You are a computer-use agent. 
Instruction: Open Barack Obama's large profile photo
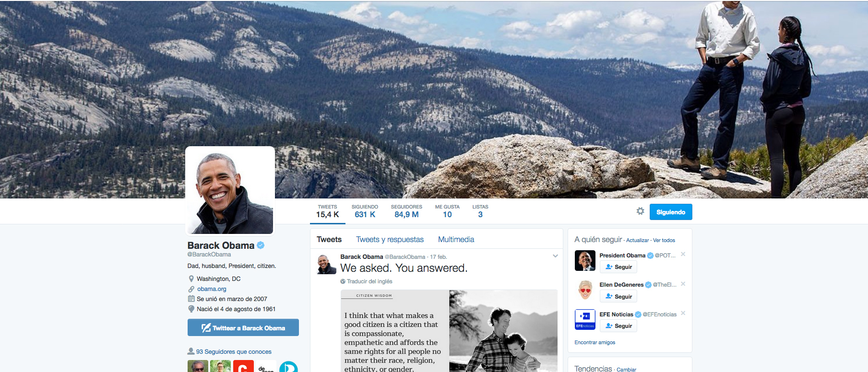[230, 191]
